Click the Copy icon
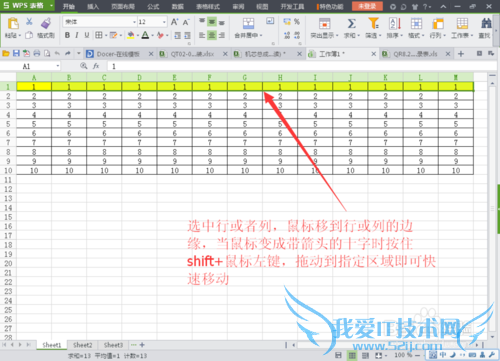Image resolution: width=500 pixels, height=361 pixels. click(x=29, y=35)
